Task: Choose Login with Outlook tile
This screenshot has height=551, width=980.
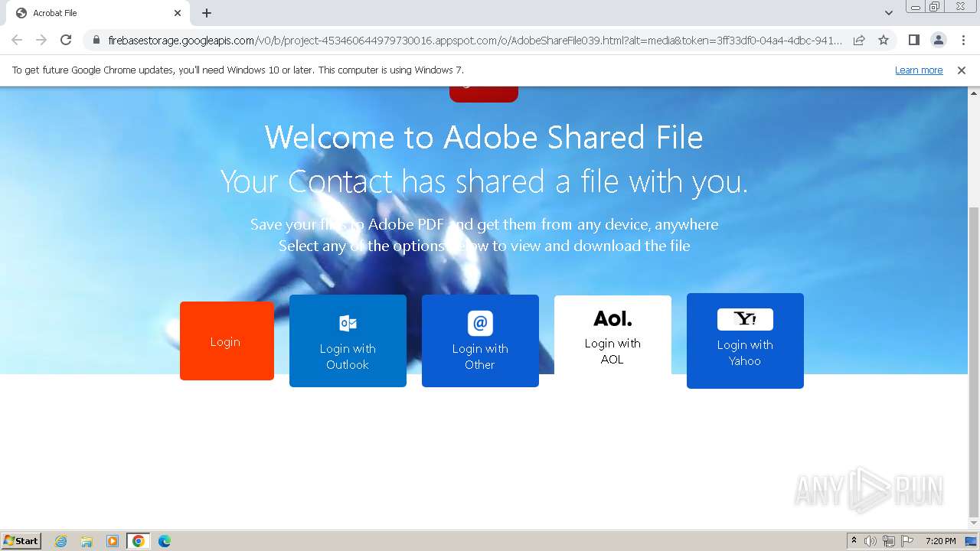Action: pyautogui.click(x=348, y=341)
